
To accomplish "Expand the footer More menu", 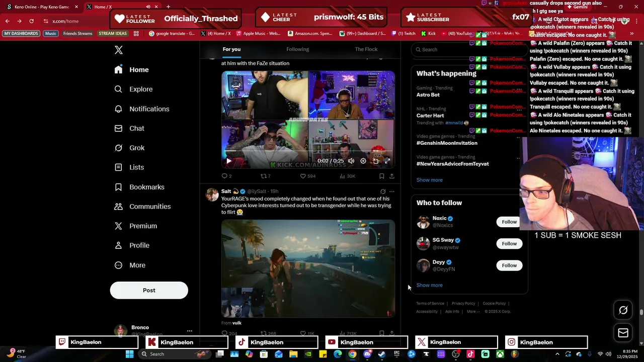I will click(472, 312).
